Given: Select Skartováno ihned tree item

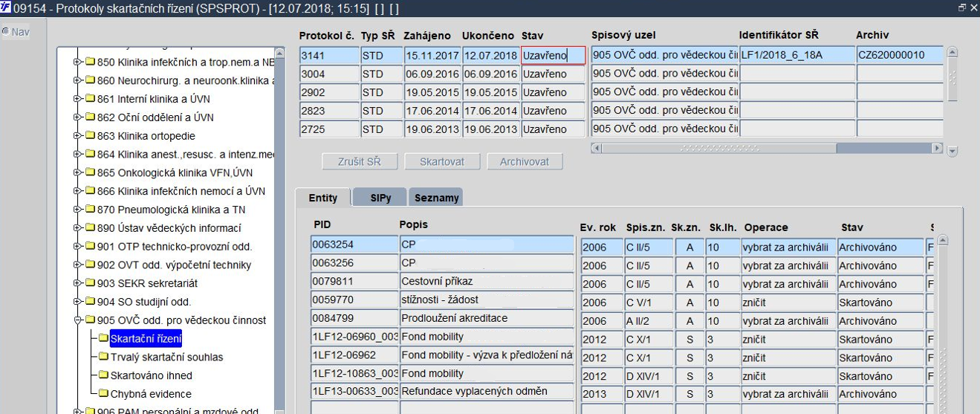Looking at the screenshot, I should pyautogui.click(x=151, y=376).
